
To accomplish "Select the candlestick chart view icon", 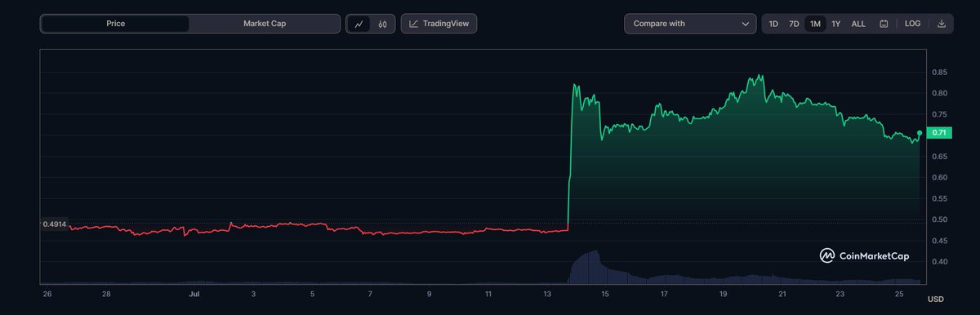I will pyautogui.click(x=382, y=24).
